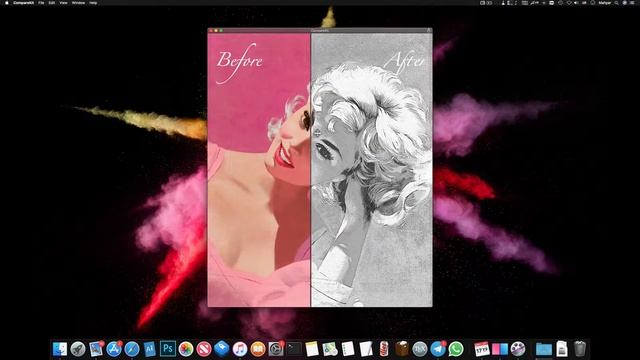Open Preview app in dock
This screenshot has height=360, width=640.
(96, 349)
